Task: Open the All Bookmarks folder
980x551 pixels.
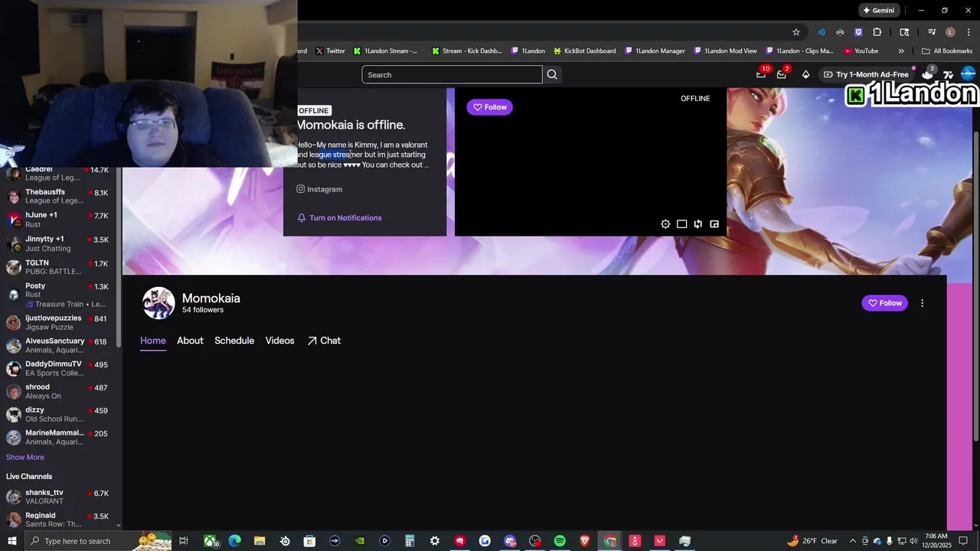Action: point(947,51)
